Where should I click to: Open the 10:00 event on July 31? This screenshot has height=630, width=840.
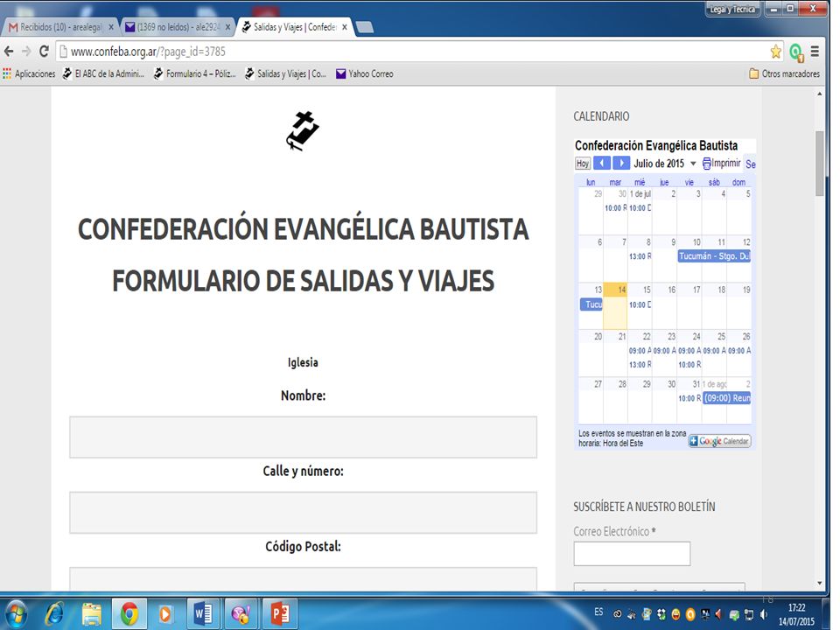coord(689,399)
